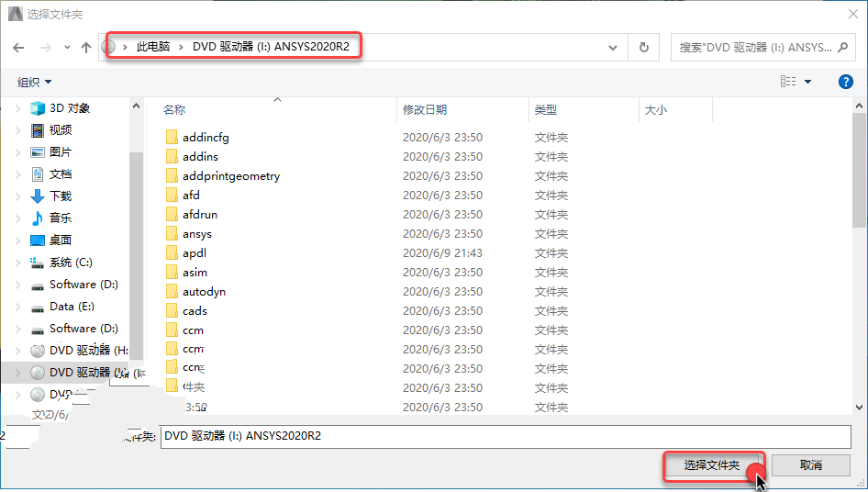This screenshot has height=492, width=868.
Task: Click the navigation pane scroll-up arrow
Action: point(136,106)
